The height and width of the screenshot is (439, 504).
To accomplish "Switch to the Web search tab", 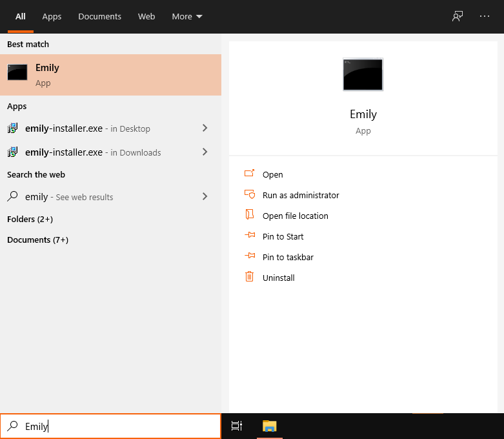I will [146, 16].
